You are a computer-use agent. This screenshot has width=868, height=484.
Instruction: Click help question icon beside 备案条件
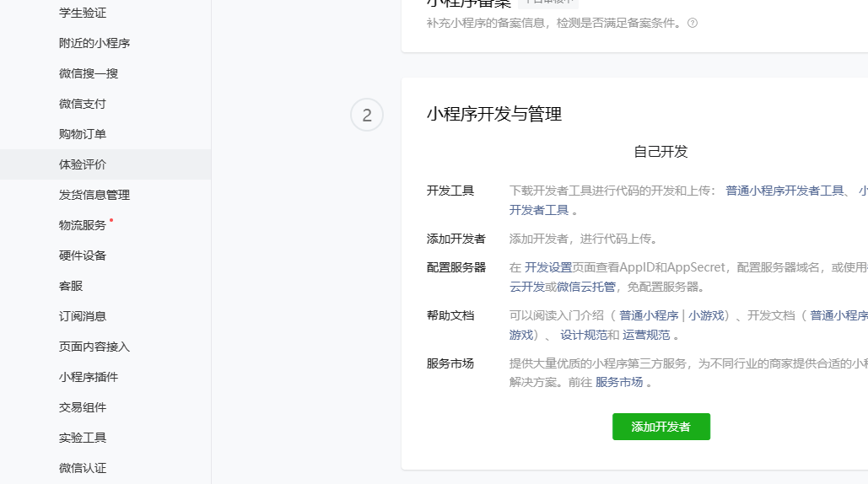[x=693, y=24]
